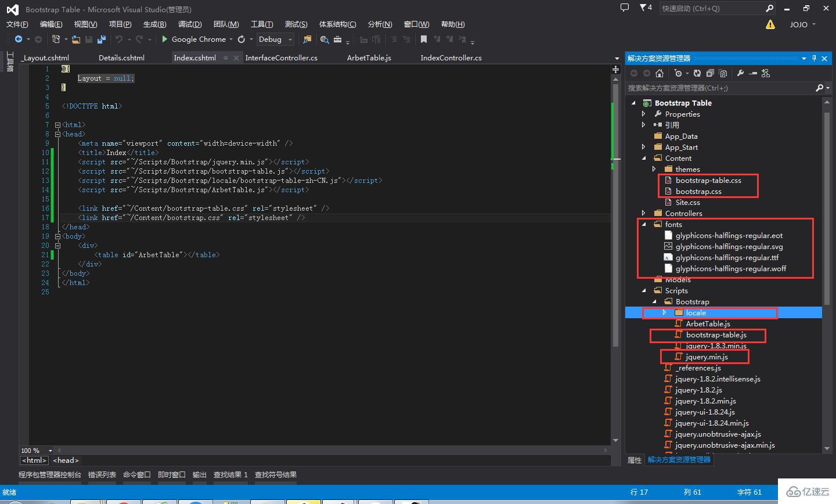Click the view class diagram icon
The width and height of the screenshot is (836, 504).
[766, 73]
